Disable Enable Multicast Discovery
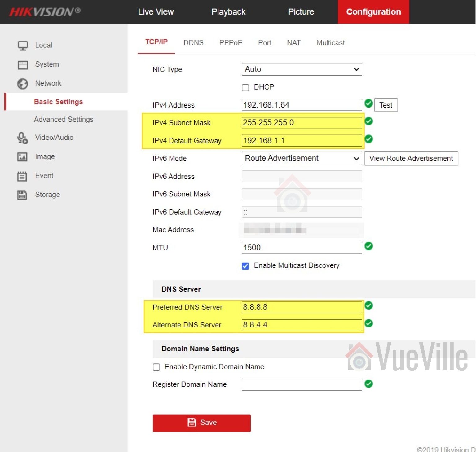This screenshot has height=452, width=476. [245, 266]
